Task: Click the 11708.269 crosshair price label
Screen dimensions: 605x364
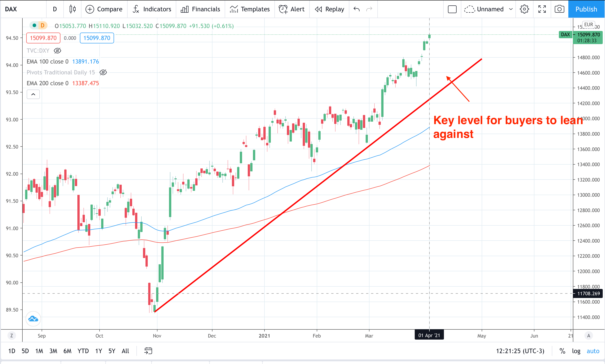Action: point(588,293)
